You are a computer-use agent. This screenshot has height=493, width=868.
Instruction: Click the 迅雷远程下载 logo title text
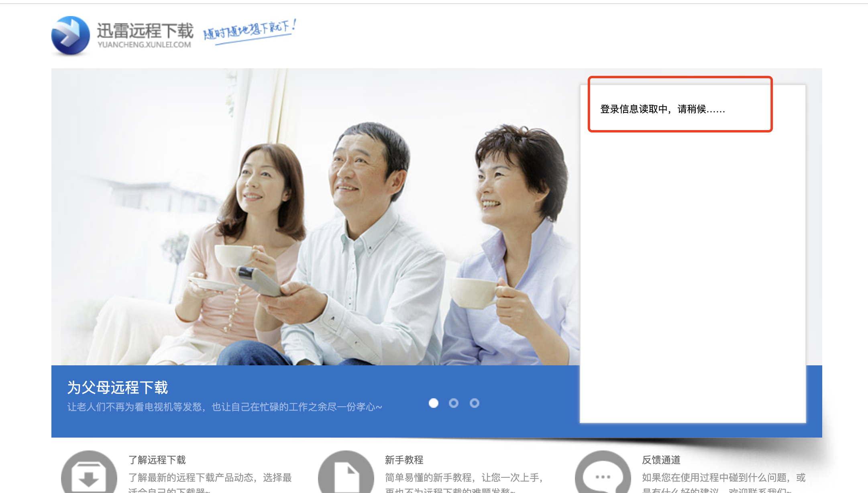tap(145, 31)
